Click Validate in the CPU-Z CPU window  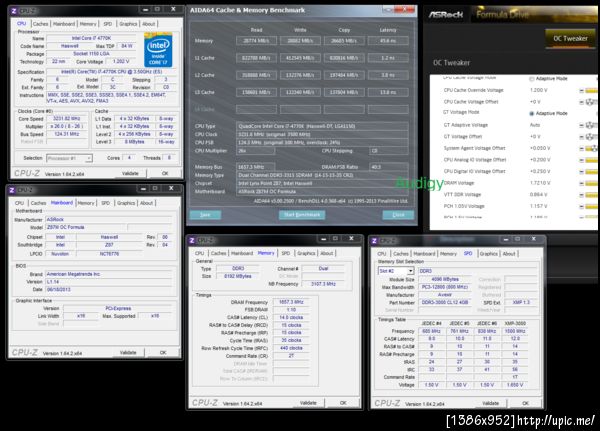click(130, 173)
